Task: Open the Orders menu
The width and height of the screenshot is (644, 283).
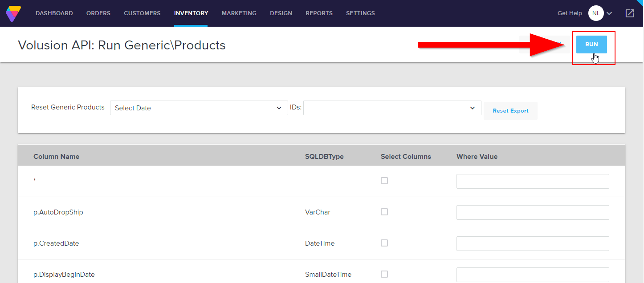Action: 98,13
